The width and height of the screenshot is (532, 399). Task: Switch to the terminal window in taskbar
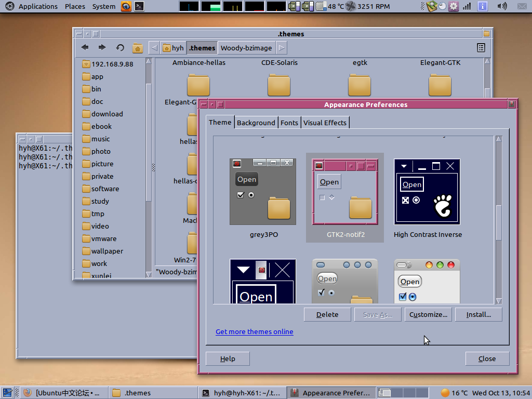point(242,393)
